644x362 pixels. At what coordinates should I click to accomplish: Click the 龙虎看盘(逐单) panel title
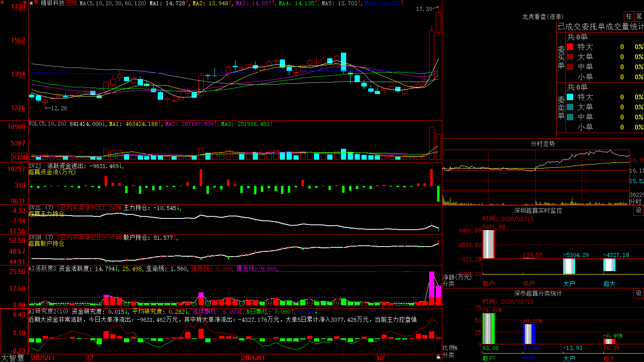coord(543,16)
